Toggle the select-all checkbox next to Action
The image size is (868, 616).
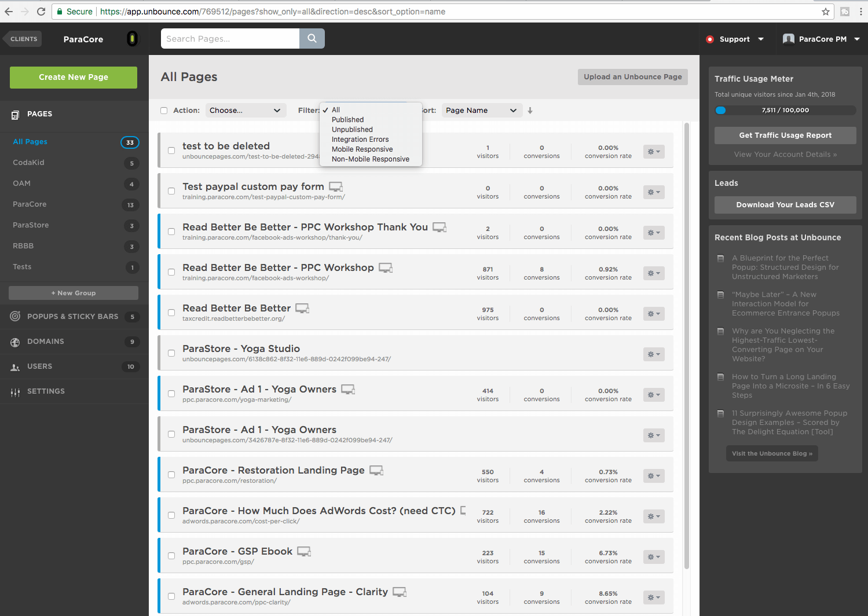click(164, 111)
